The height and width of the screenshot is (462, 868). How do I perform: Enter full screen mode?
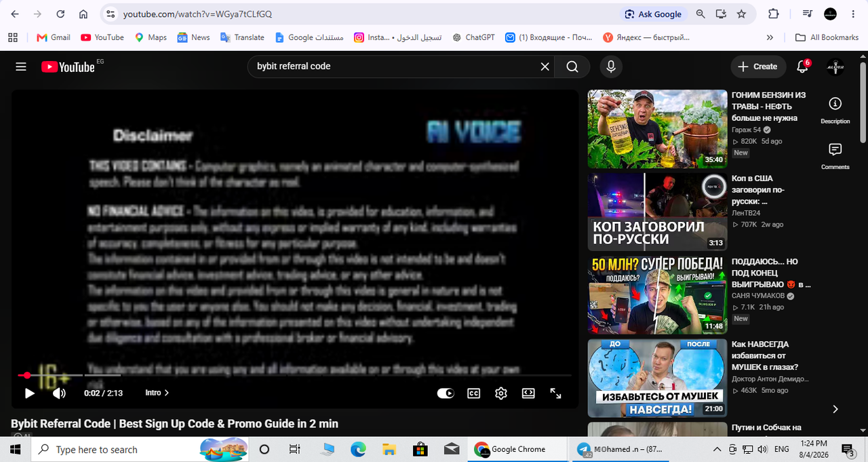[x=555, y=393]
